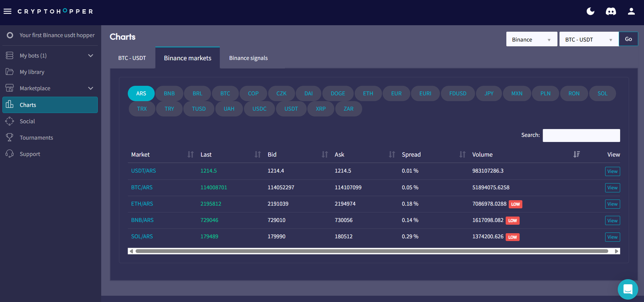
Task: Switch to the Binance signals tab
Action: point(248,58)
